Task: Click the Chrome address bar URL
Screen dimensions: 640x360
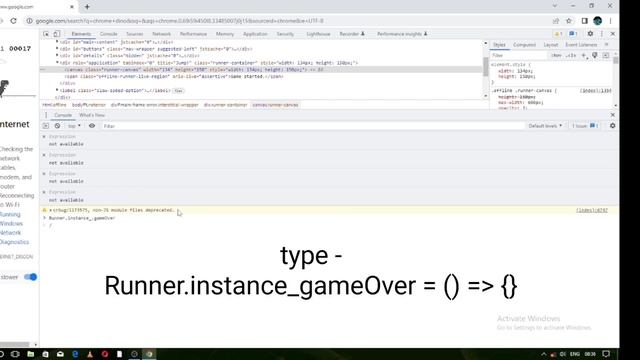Action: point(180,21)
